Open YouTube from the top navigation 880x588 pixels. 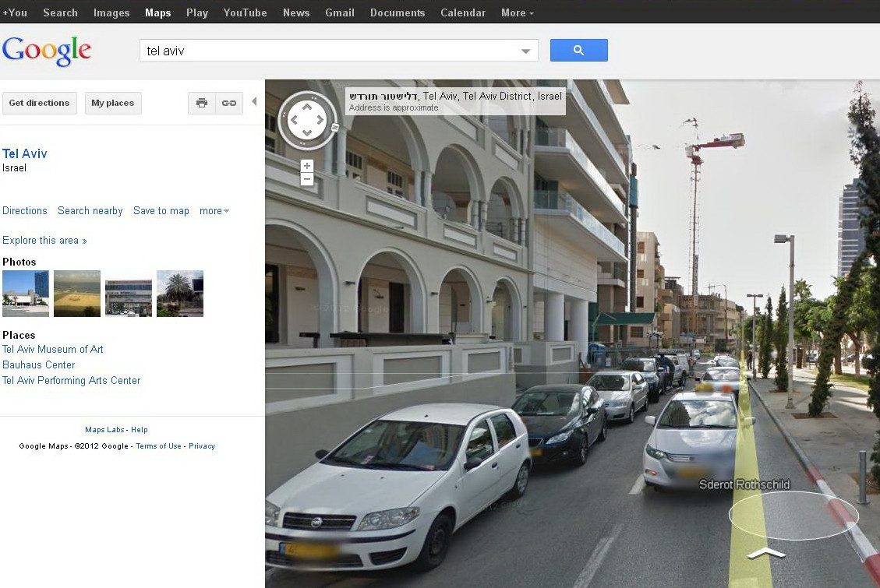(x=244, y=12)
